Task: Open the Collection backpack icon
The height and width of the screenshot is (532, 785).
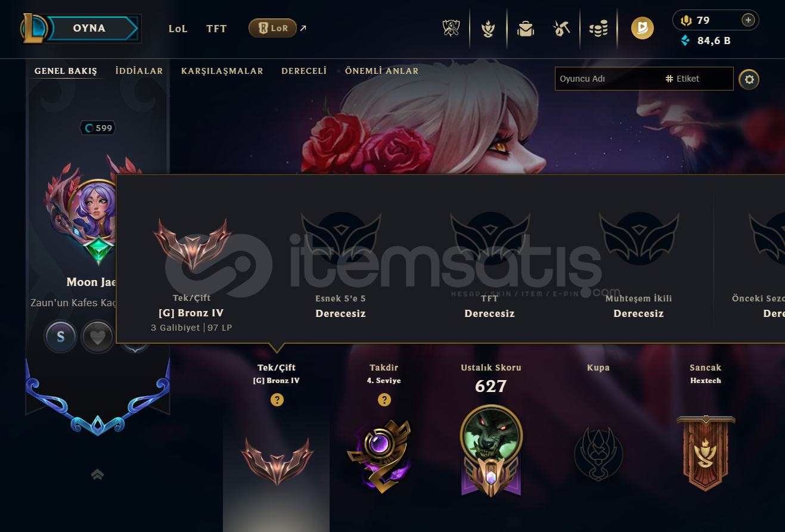Action: point(525,28)
